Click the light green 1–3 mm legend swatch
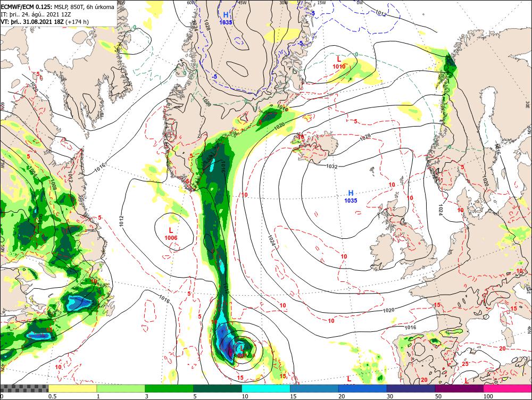 pos(121,388)
